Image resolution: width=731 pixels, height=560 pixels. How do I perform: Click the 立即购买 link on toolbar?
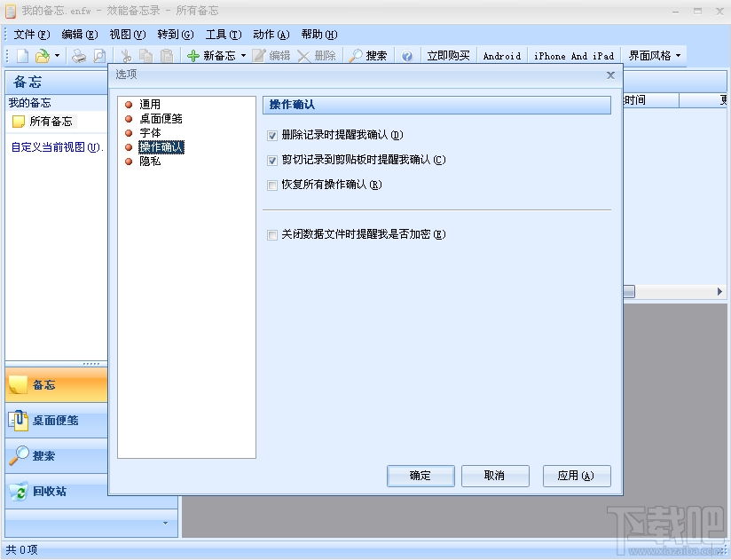point(447,55)
